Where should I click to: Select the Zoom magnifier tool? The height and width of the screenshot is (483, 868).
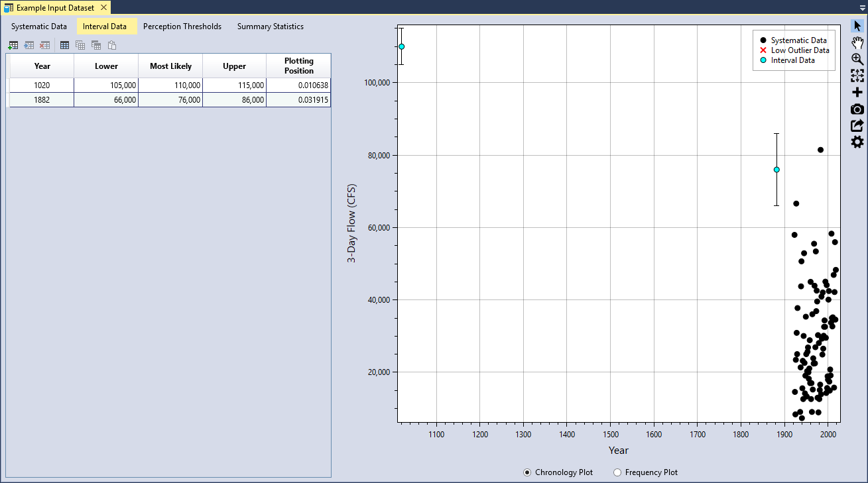click(x=857, y=58)
